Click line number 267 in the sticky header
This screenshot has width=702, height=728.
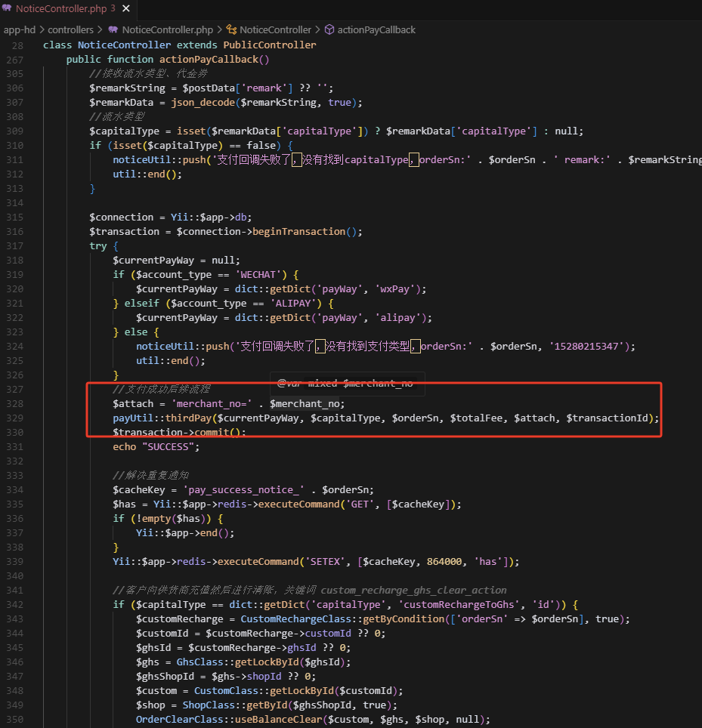point(15,60)
